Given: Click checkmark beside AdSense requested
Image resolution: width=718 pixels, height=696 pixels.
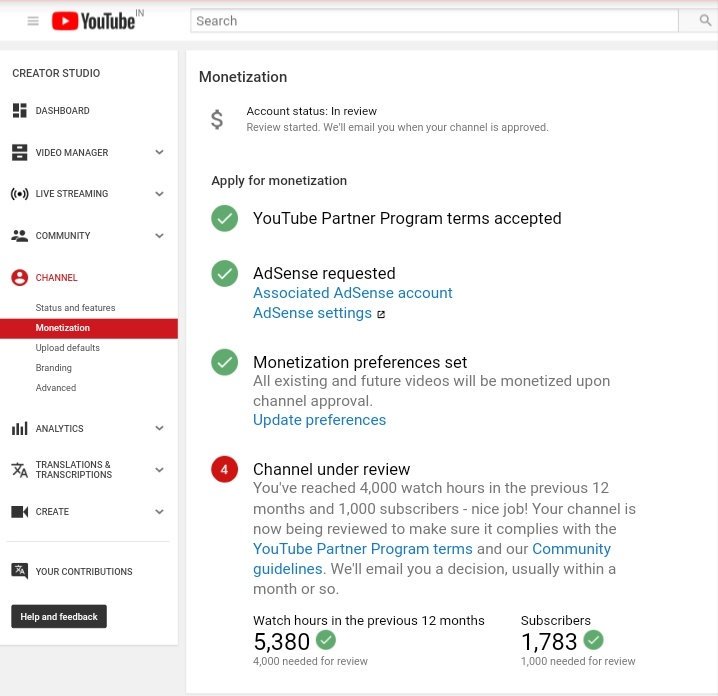Looking at the screenshot, I should pos(224,273).
